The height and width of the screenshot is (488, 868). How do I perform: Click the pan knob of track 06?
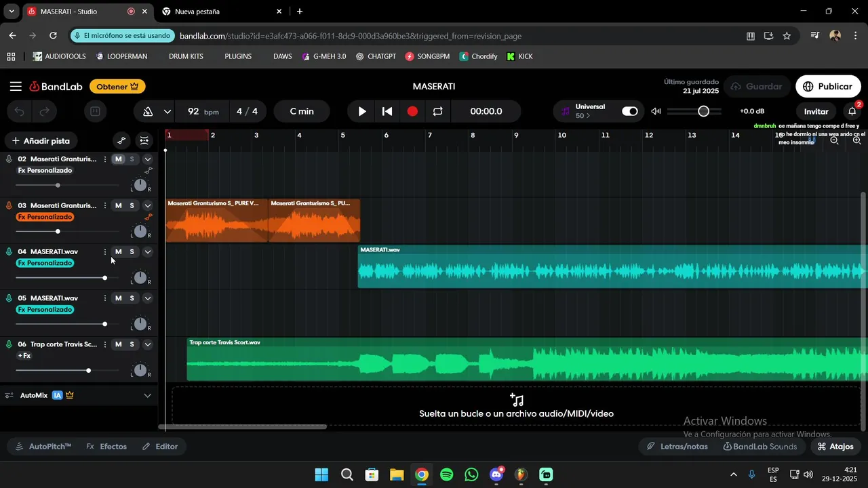point(140,370)
